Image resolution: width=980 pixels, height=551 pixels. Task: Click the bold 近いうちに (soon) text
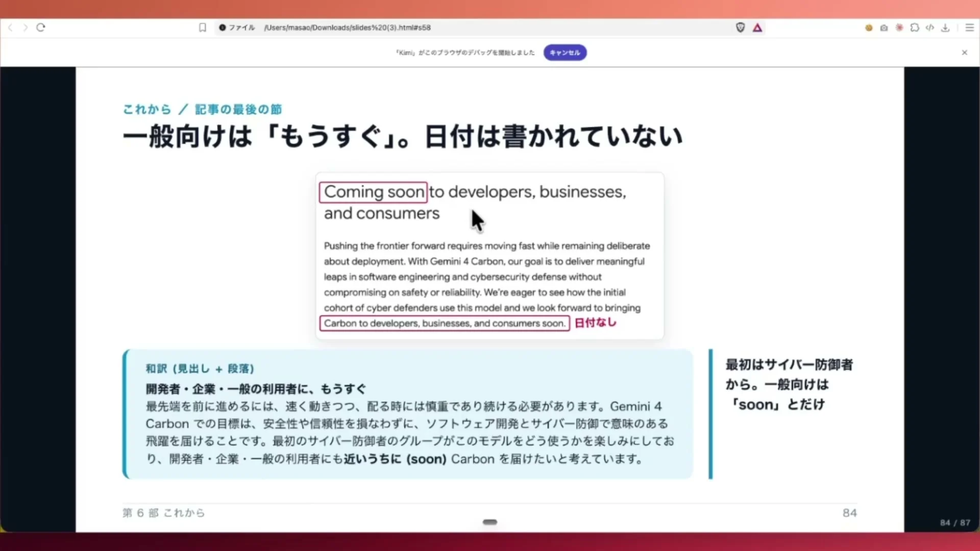click(395, 459)
